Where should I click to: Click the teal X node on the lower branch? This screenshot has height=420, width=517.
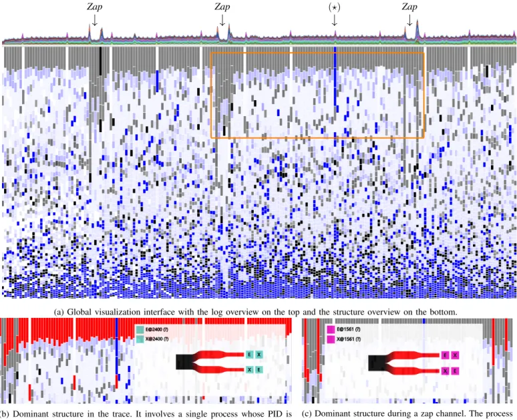[x=249, y=369]
